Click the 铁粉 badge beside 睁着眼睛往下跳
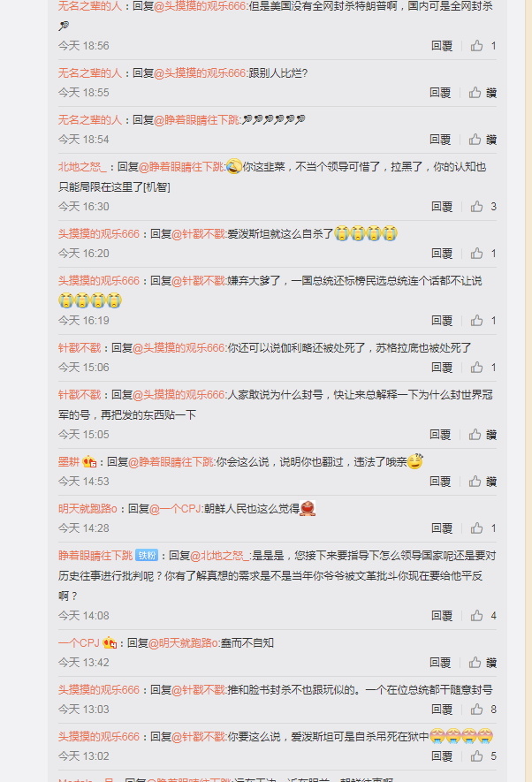The image size is (532, 782). [147, 556]
